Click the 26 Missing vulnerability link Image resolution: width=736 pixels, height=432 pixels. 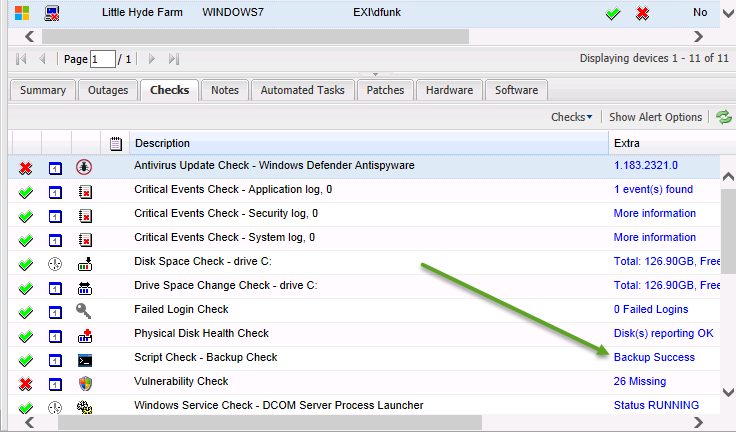[x=638, y=381]
